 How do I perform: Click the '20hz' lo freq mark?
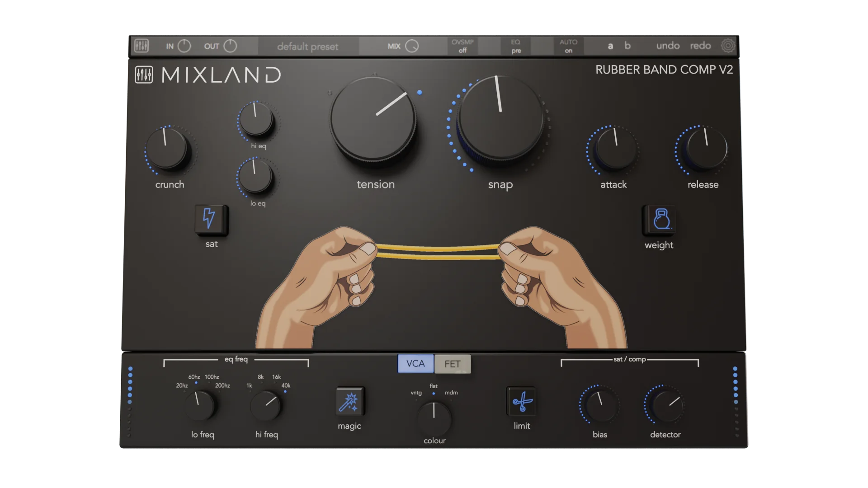click(182, 385)
